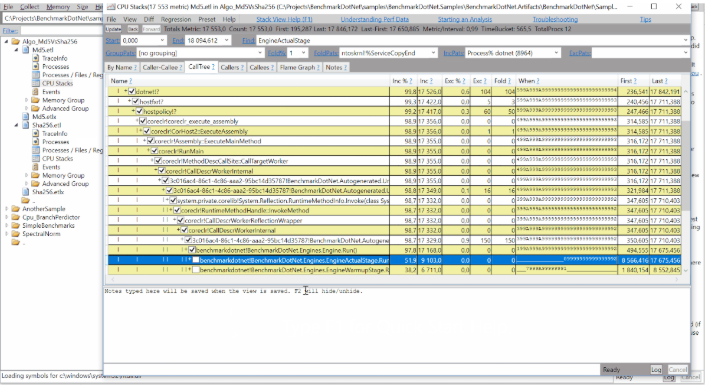Click the TraceInfo icon under Md5.etl

(36, 58)
